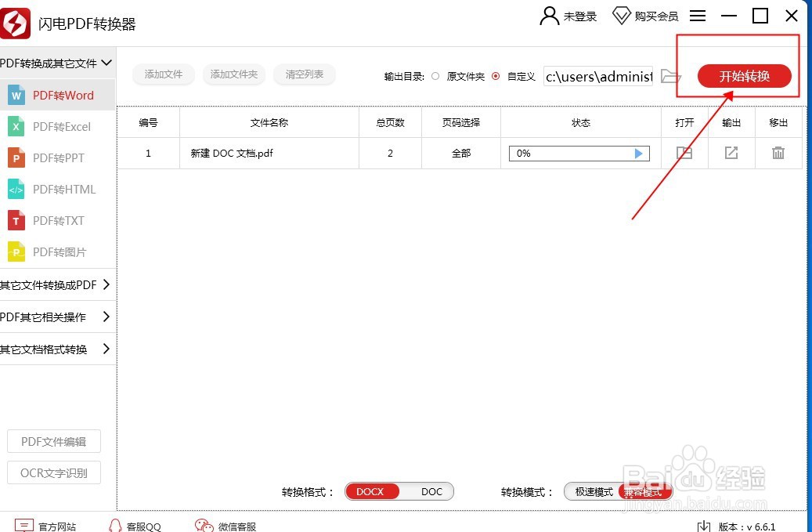Click the HTML file icon
The width and height of the screenshot is (812, 532).
click(16, 190)
